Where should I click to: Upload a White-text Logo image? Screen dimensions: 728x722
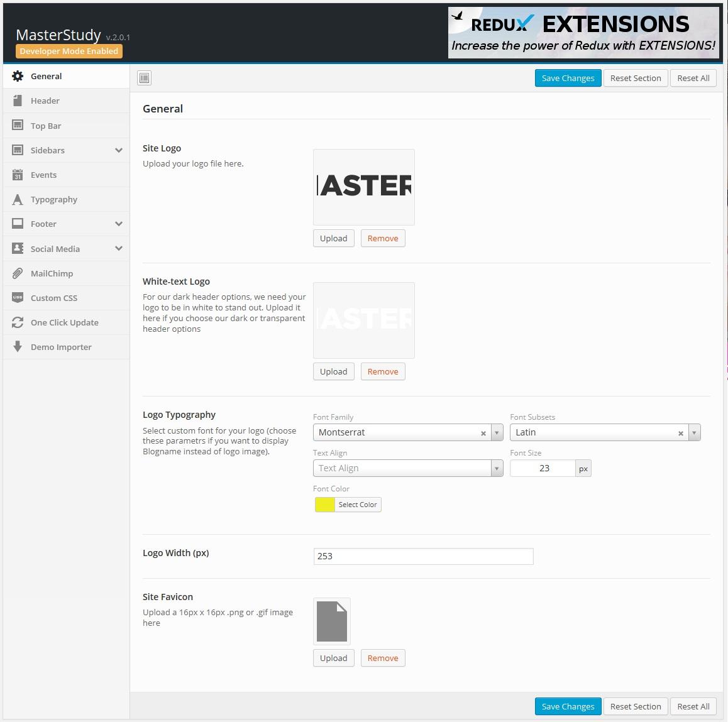pos(333,371)
